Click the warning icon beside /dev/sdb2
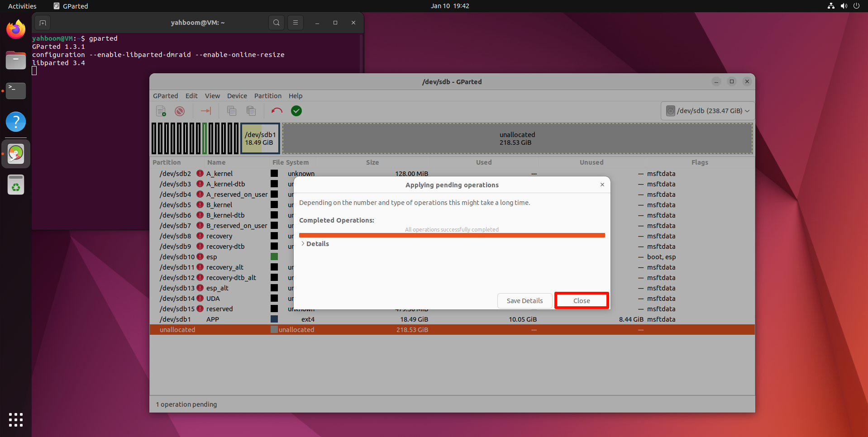Screen dimensions: 868x437 pos(200,174)
